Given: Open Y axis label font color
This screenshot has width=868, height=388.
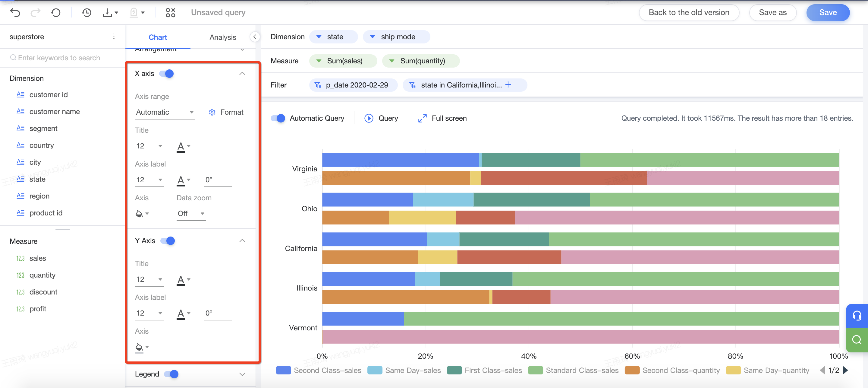Looking at the screenshot, I should (x=184, y=314).
